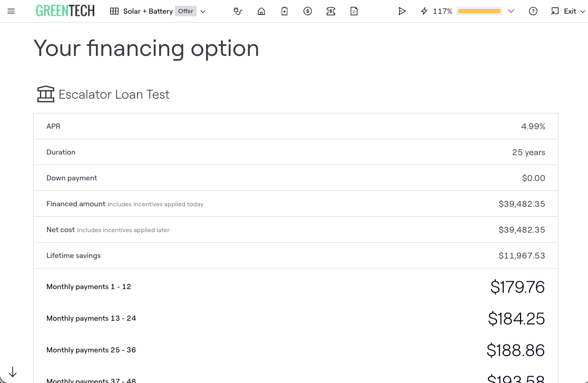Click the down arrow to scroll down
Image resolution: width=588 pixels, height=383 pixels.
13,372
